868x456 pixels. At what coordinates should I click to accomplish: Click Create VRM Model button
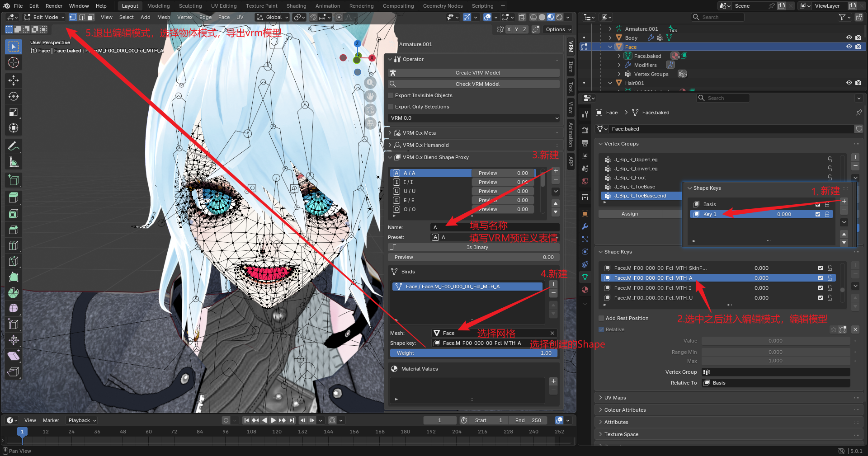(x=474, y=73)
